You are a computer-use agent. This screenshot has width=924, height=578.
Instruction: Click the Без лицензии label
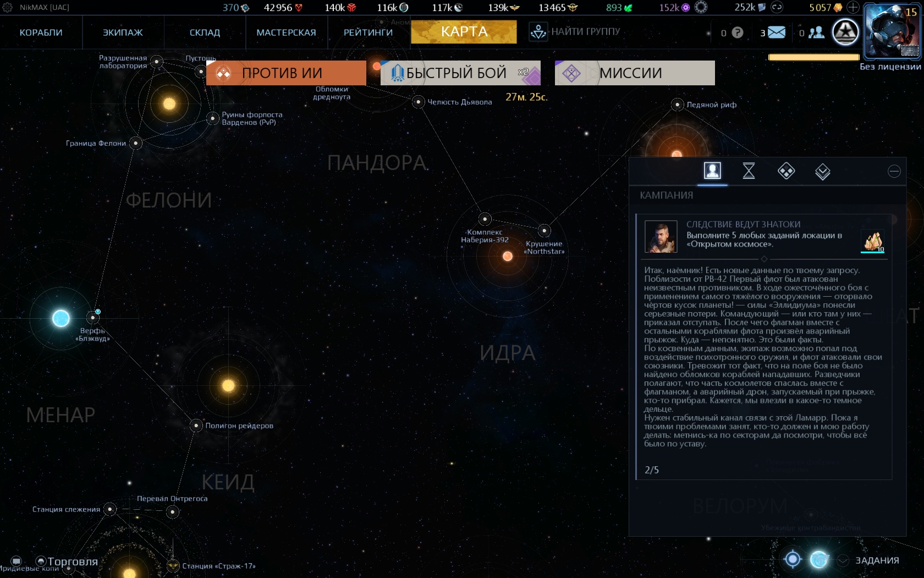890,67
